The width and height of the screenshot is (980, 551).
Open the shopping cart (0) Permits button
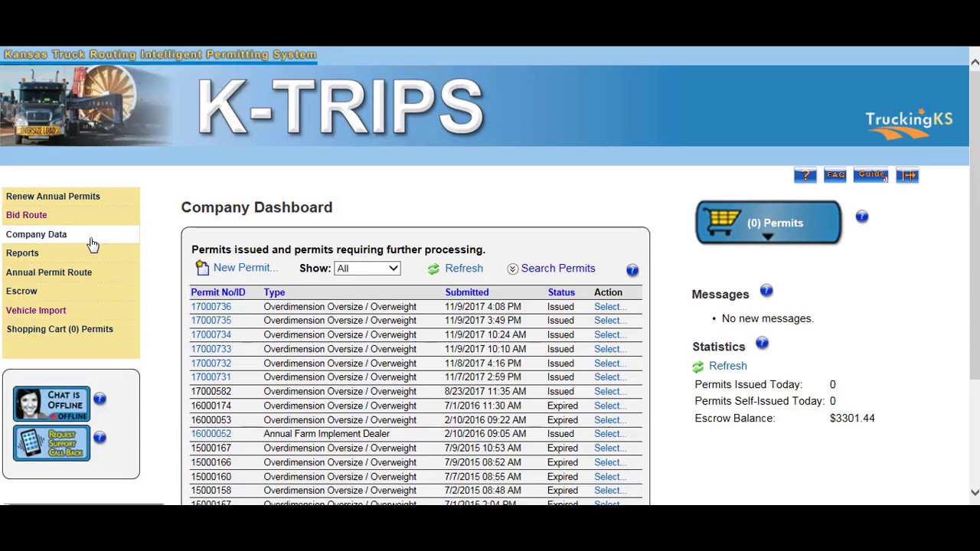point(769,223)
